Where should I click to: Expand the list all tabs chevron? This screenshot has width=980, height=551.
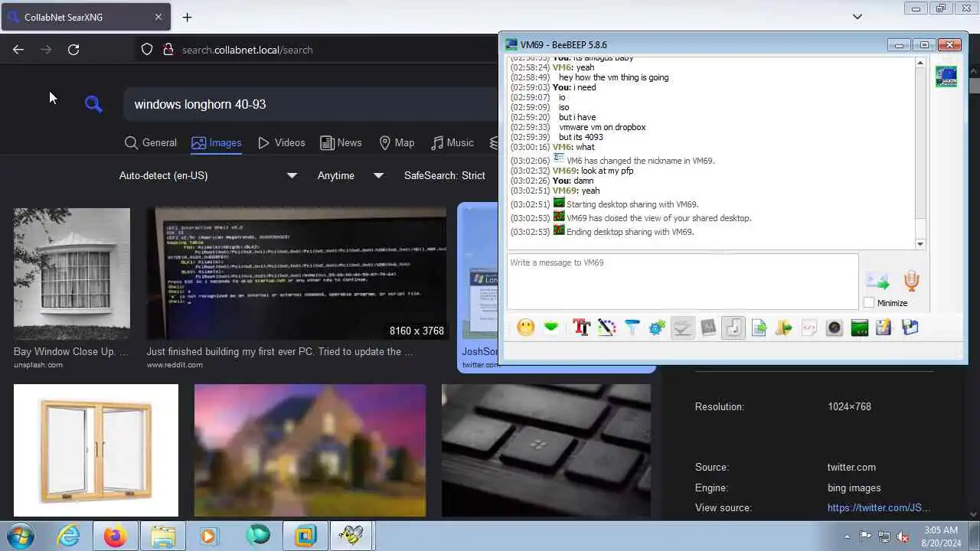[857, 17]
